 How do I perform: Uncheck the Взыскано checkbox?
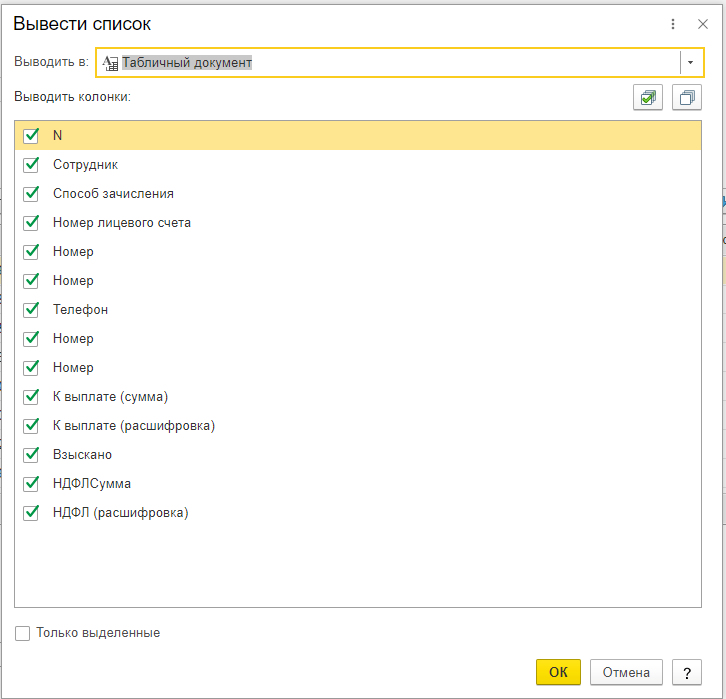tap(31, 455)
